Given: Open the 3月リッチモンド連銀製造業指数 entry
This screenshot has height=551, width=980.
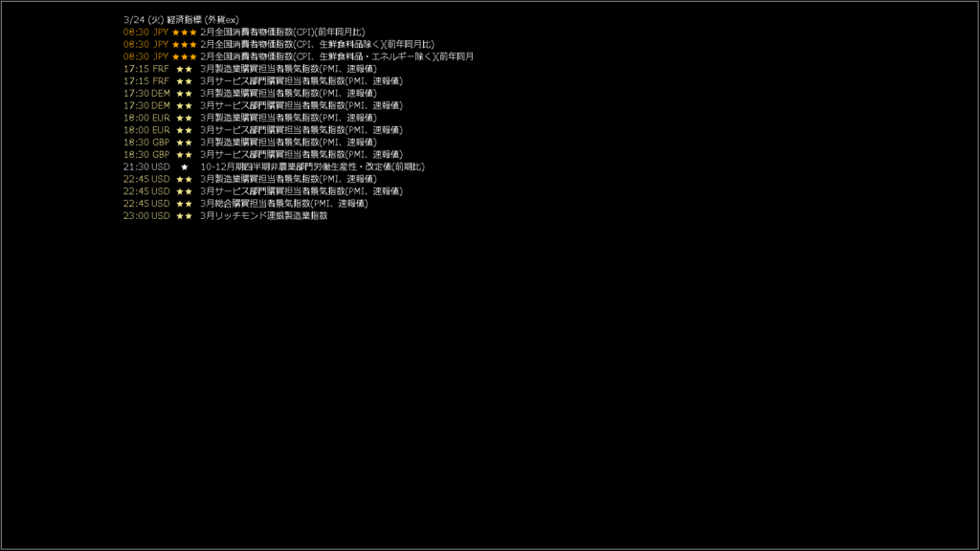Looking at the screenshot, I should tap(264, 215).
